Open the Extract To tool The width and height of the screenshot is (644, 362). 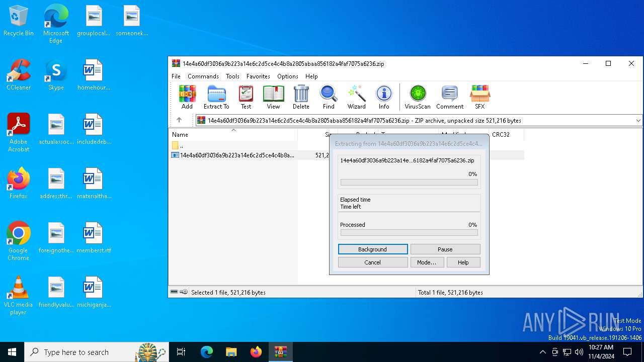(216, 97)
